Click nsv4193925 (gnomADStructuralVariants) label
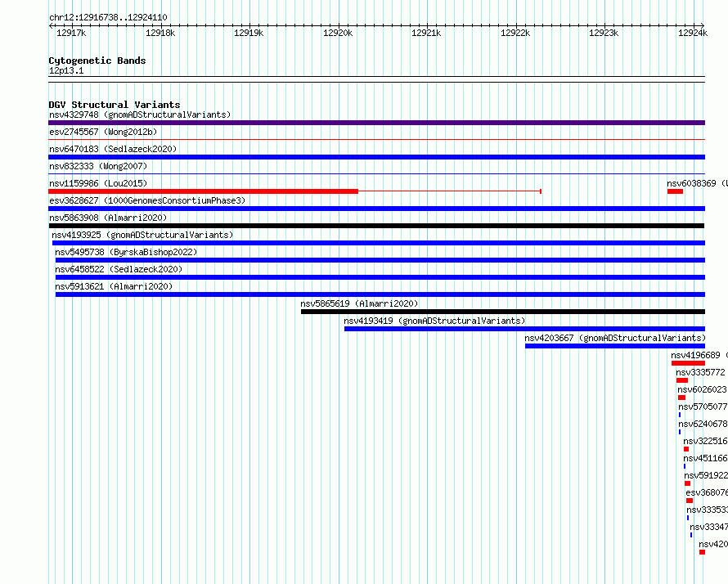 pyautogui.click(x=142, y=235)
